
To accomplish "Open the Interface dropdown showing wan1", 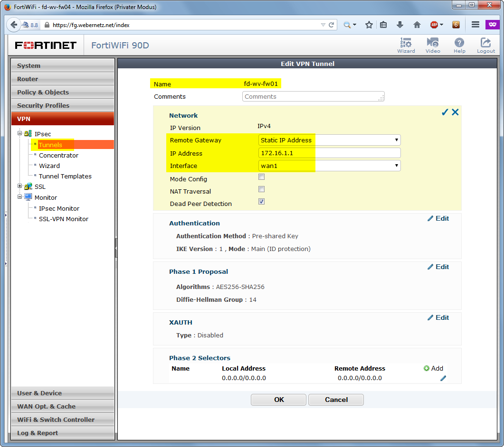I will pos(330,166).
